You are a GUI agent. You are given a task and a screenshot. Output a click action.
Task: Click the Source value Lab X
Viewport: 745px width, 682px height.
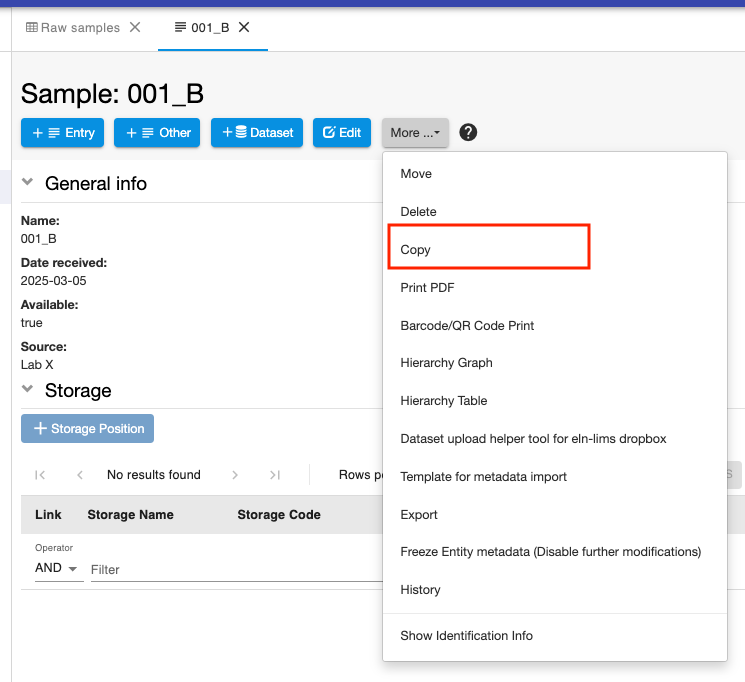pos(37,365)
